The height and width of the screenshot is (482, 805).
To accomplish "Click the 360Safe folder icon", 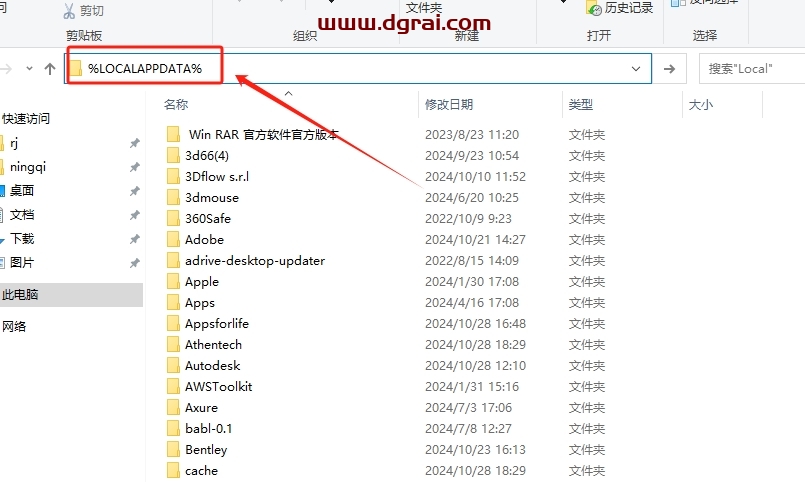I will [x=174, y=219].
